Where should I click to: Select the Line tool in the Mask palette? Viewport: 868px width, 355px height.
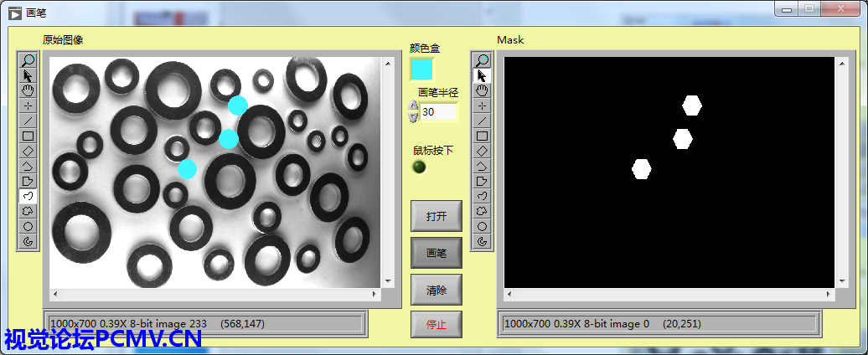pos(482,121)
